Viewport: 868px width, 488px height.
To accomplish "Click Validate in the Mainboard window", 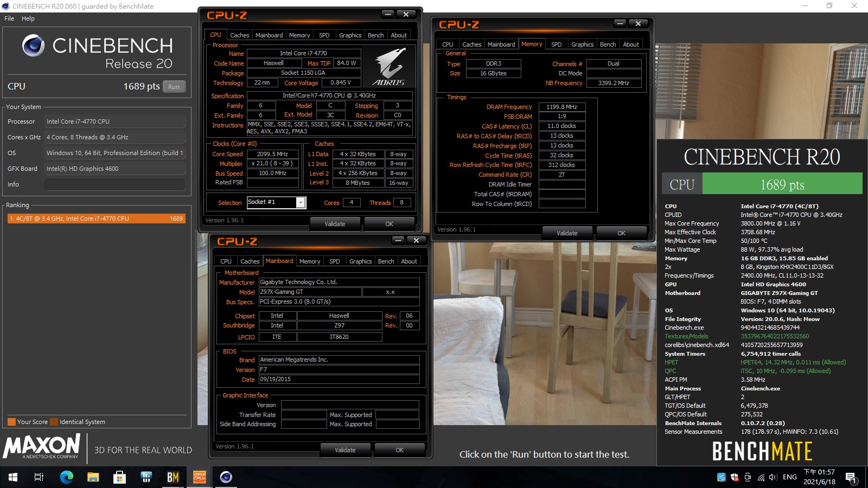I will (x=345, y=450).
